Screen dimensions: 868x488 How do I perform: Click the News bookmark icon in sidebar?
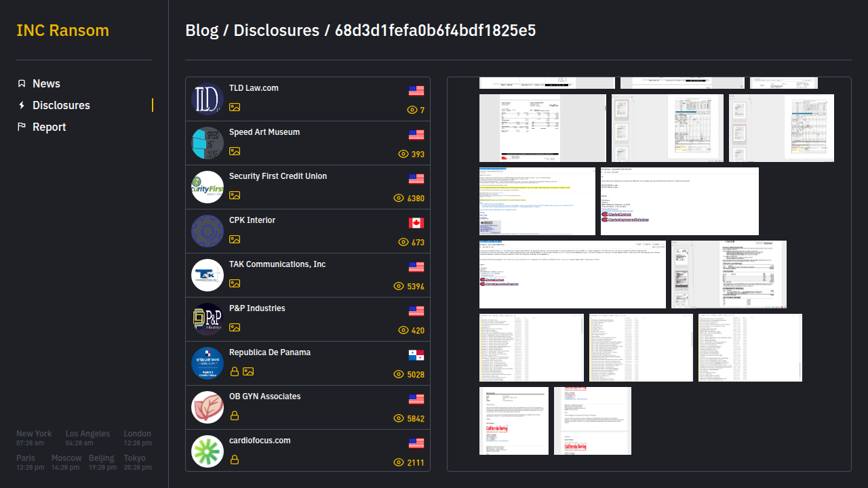coord(22,83)
